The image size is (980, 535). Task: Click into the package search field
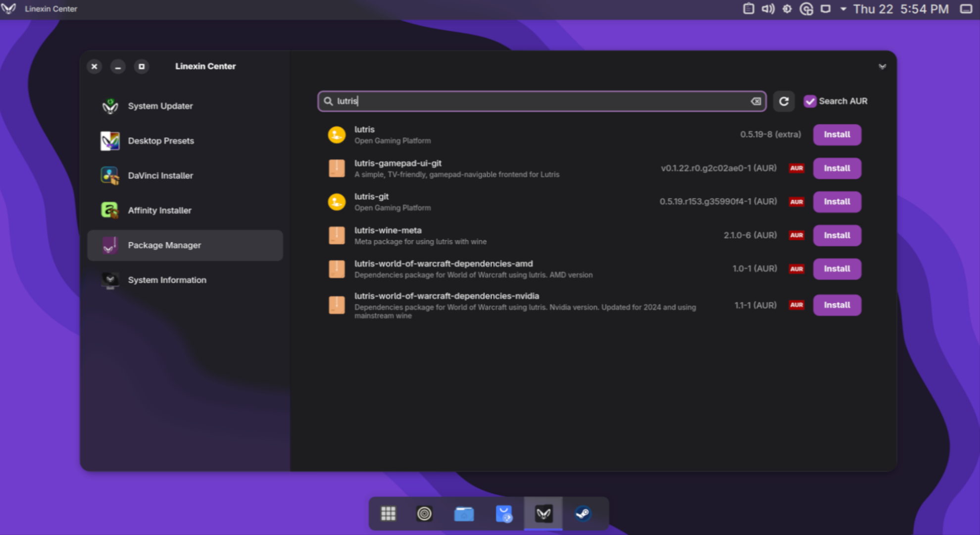point(541,101)
